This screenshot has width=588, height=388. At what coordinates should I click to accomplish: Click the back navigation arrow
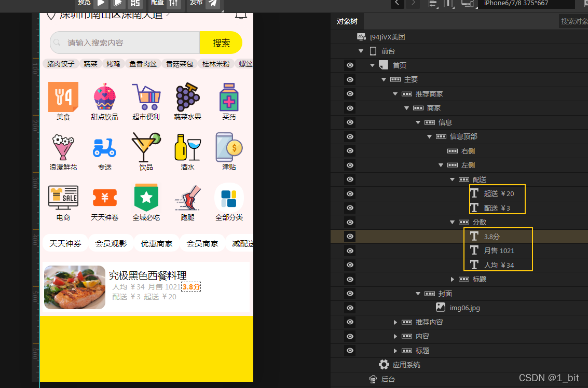coord(397,4)
